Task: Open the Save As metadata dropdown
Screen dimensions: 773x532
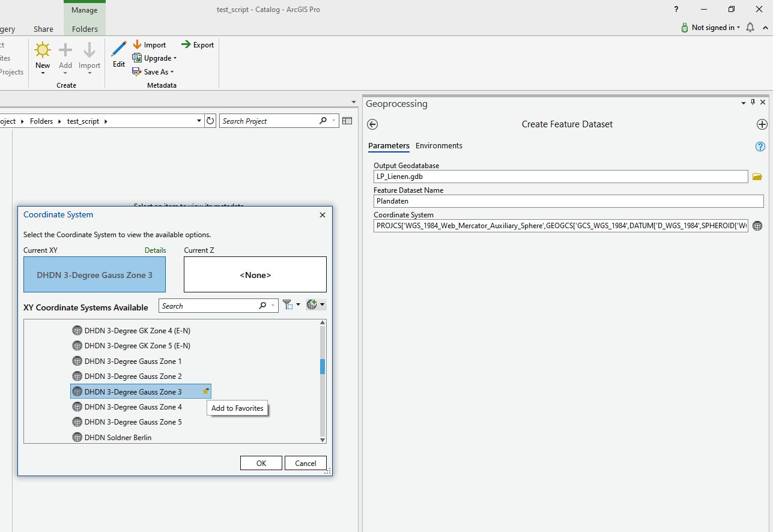Action: (x=153, y=72)
